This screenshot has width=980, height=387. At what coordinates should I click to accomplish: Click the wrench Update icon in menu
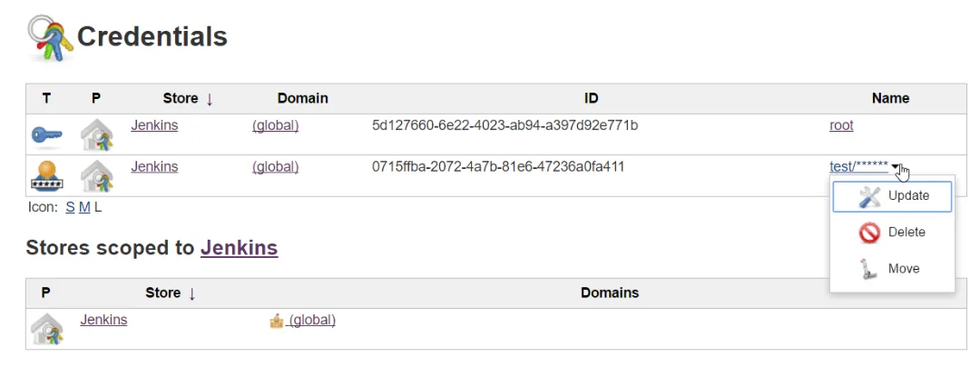(869, 196)
